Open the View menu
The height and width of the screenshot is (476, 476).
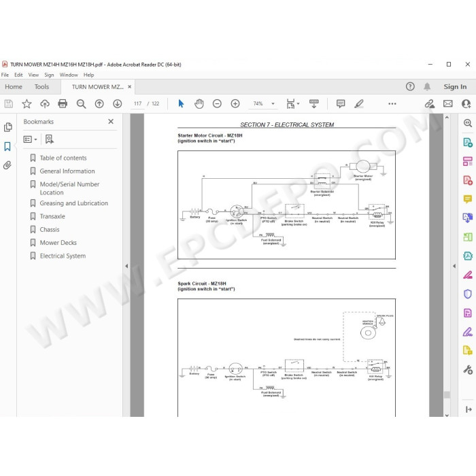[x=33, y=75]
